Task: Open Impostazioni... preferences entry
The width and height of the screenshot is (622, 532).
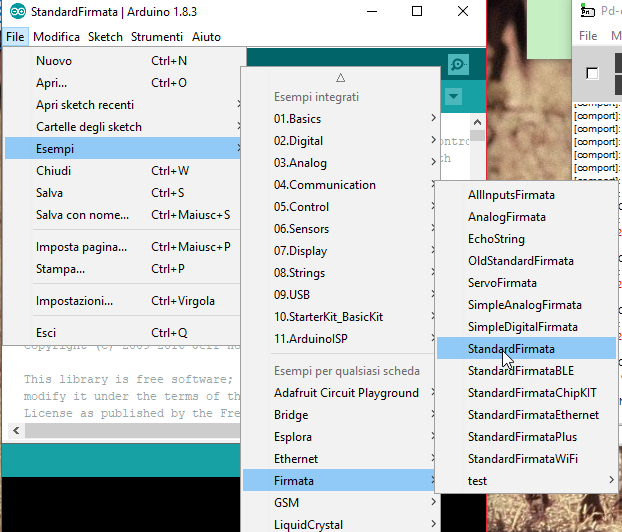Action: coord(123,301)
